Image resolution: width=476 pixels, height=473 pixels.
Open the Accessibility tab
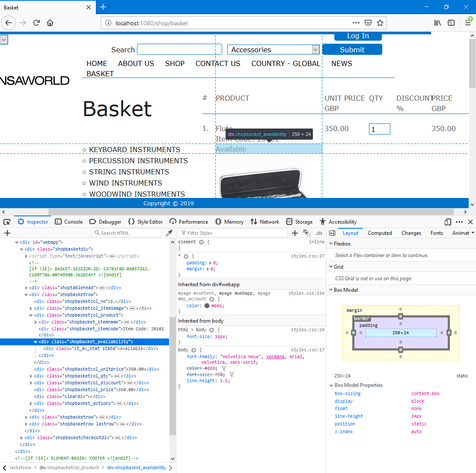(338, 222)
